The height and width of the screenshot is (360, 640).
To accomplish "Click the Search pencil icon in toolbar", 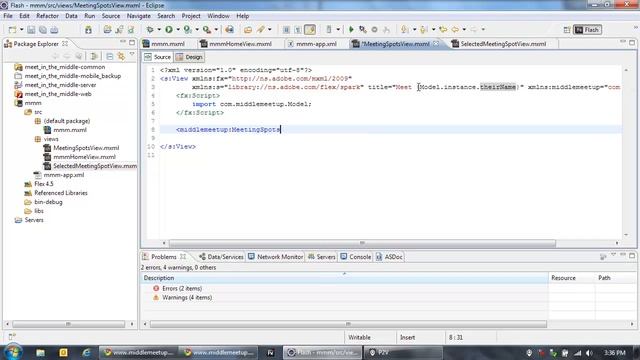I will (260, 29).
